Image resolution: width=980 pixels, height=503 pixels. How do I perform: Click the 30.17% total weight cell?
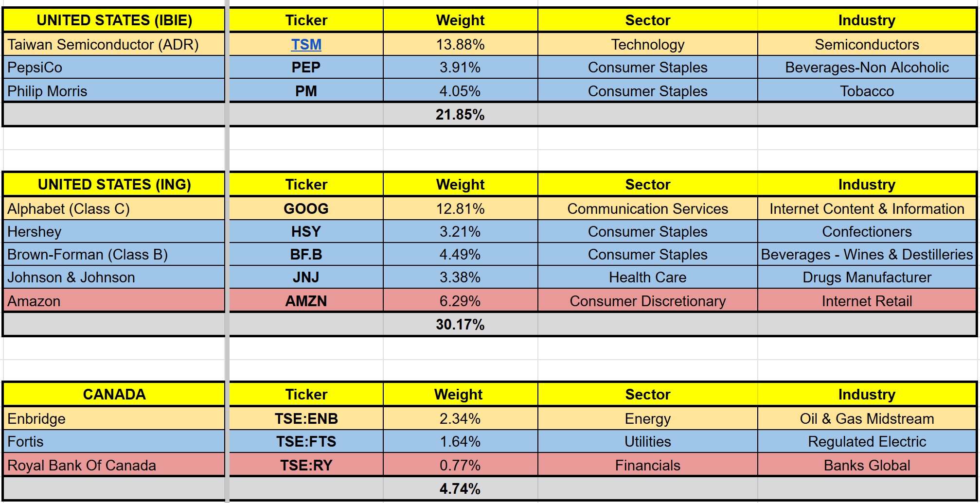[460, 325]
